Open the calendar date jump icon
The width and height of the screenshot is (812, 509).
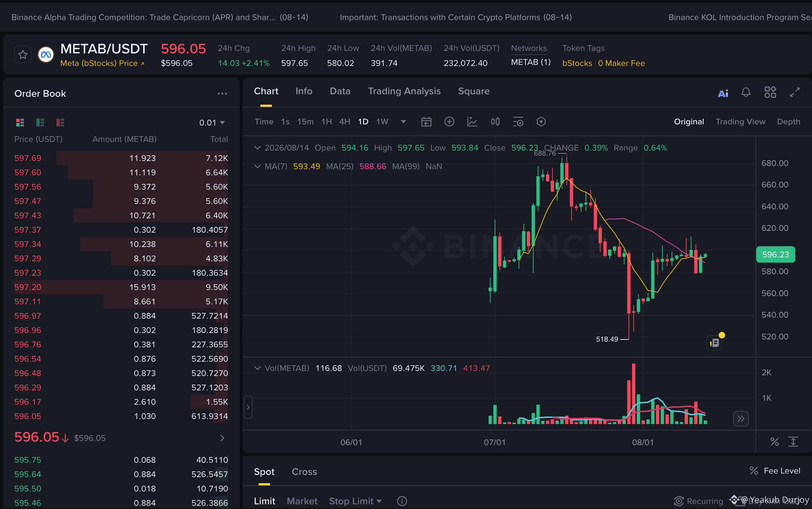pyautogui.click(x=426, y=122)
